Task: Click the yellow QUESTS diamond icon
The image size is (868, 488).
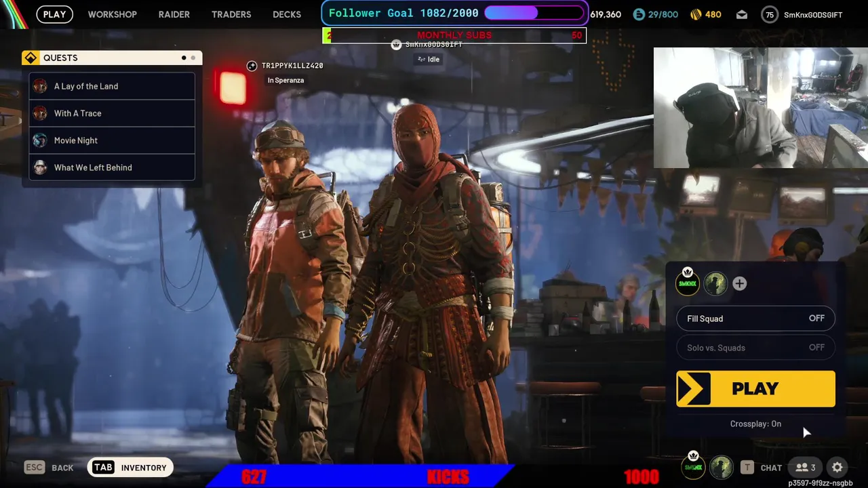Action: coord(31,58)
